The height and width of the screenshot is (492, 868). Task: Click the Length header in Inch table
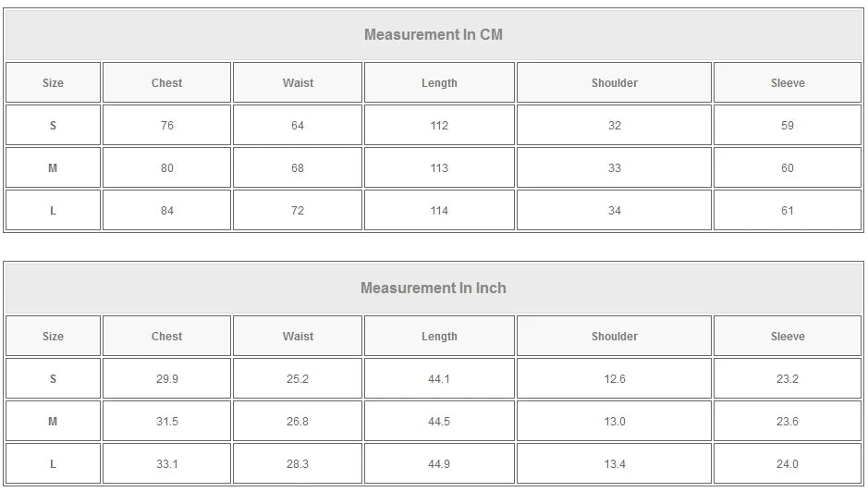coord(439,337)
